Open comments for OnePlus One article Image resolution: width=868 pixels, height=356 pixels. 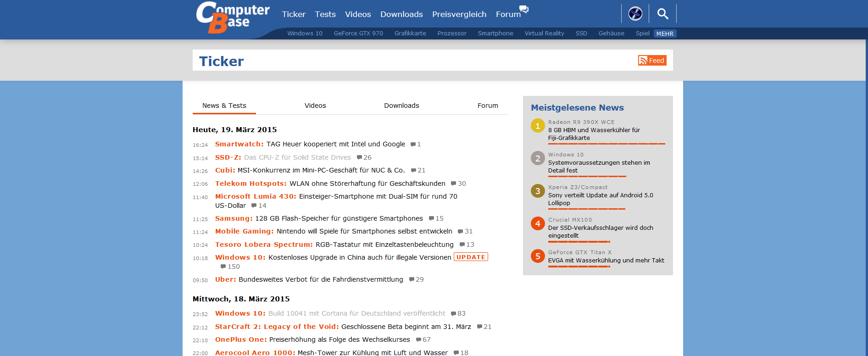tap(423, 339)
